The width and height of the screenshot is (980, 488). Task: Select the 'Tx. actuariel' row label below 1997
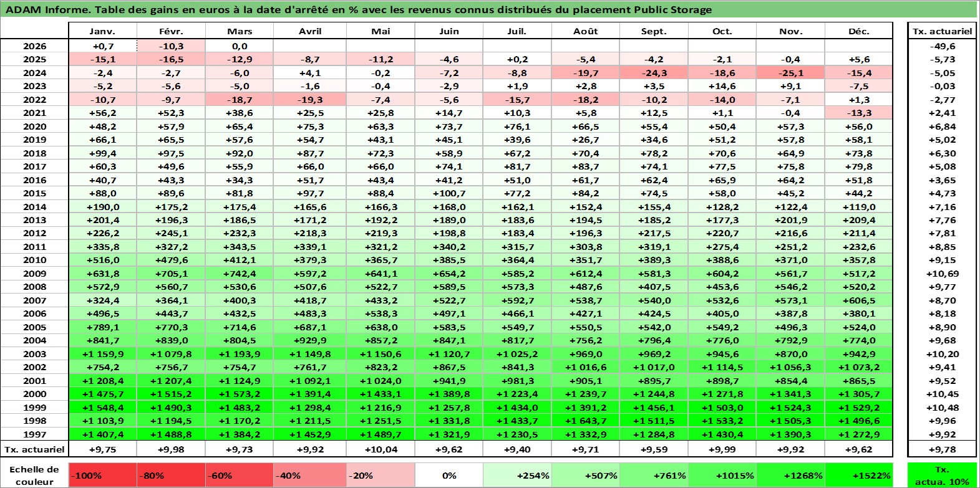[x=34, y=449]
